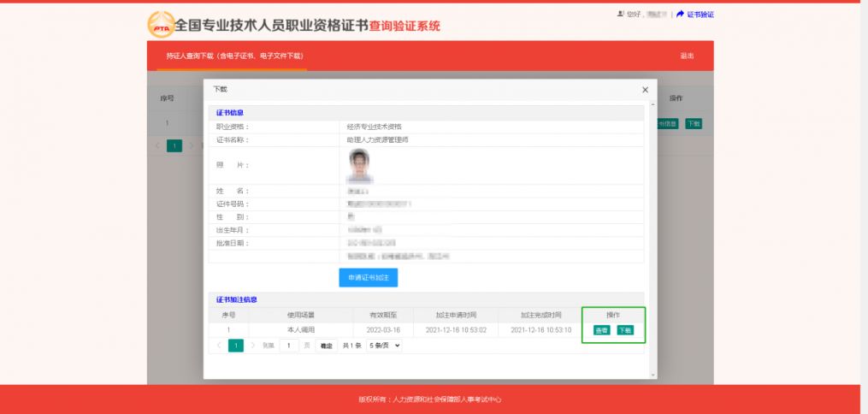
Task: Select the 持证人查询下载 tab
Action: (234, 56)
